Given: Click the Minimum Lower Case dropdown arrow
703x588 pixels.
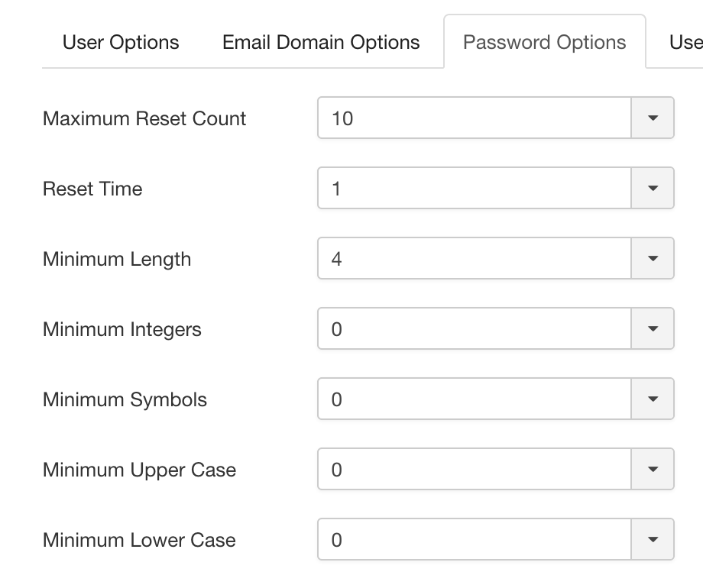Looking at the screenshot, I should (x=653, y=539).
